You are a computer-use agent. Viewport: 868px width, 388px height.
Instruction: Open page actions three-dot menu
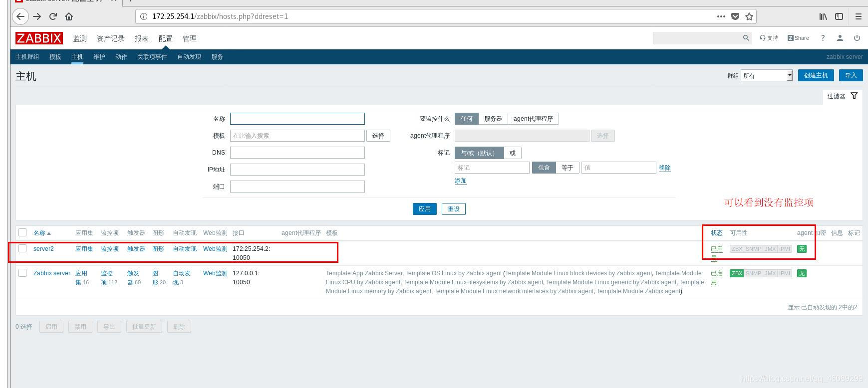pos(721,16)
